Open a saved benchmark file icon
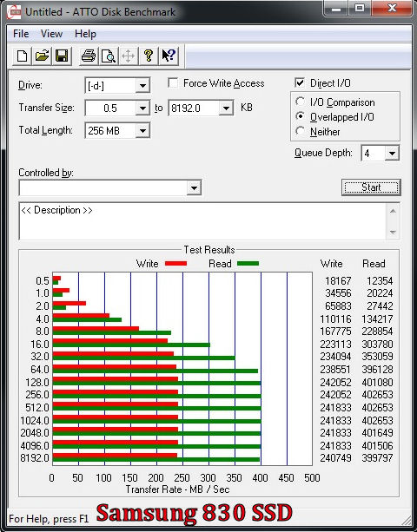 tap(42, 56)
